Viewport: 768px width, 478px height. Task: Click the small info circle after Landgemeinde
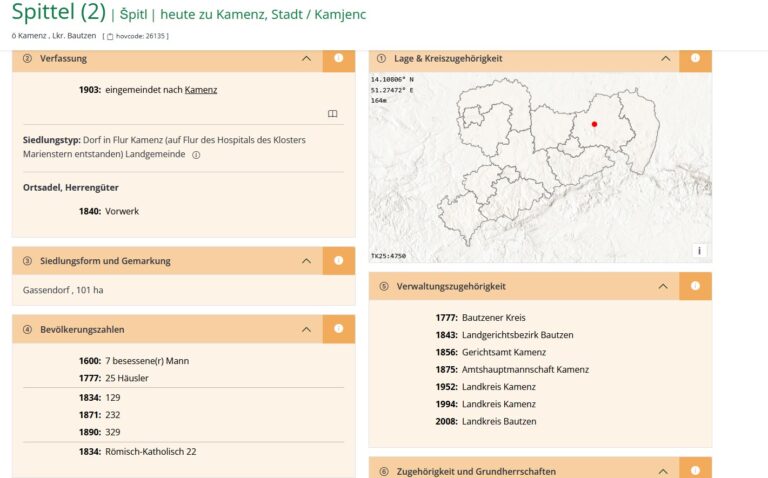[x=196, y=155]
